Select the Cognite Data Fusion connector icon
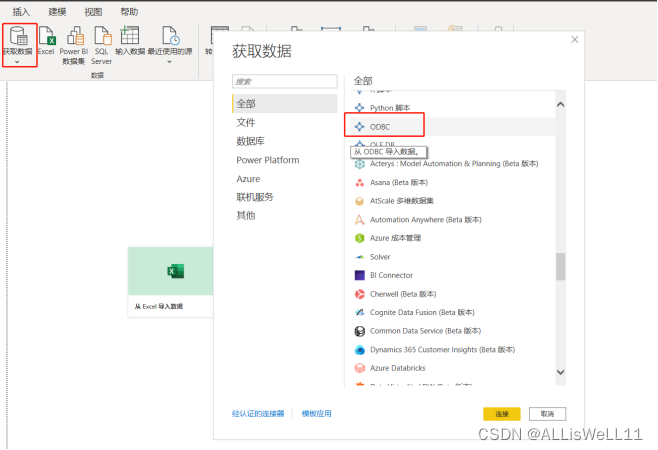Screen dimensions: 658x450 (x=360, y=312)
